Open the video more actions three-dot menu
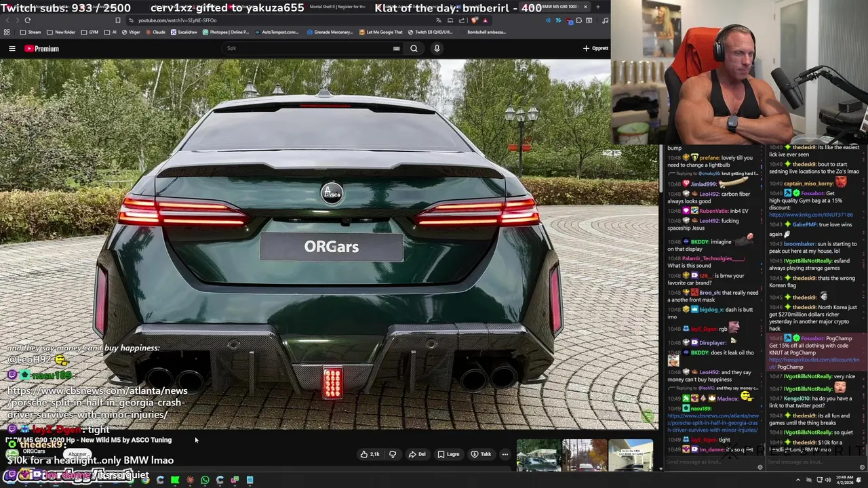The height and width of the screenshot is (488, 868). point(505,454)
